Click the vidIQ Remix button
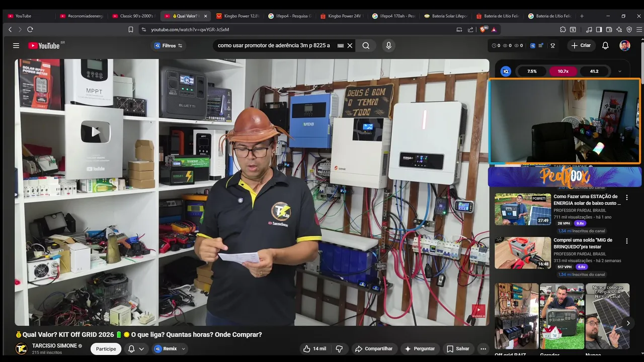The image size is (644, 362). (x=167, y=349)
